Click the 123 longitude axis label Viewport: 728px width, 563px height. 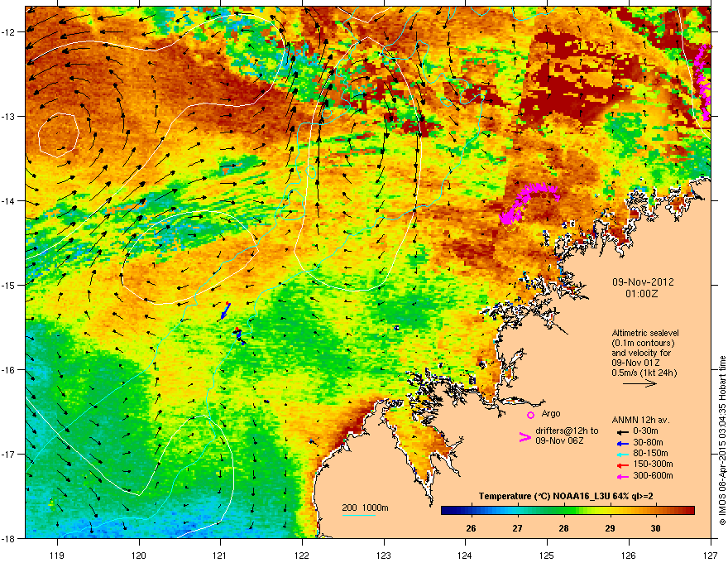click(x=384, y=555)
